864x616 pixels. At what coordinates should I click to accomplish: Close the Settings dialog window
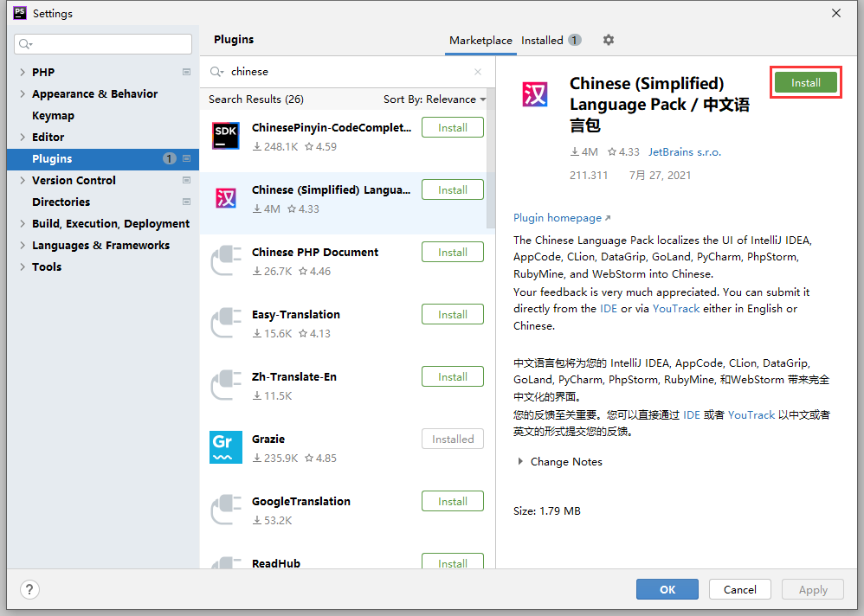[x=836, y=13]
